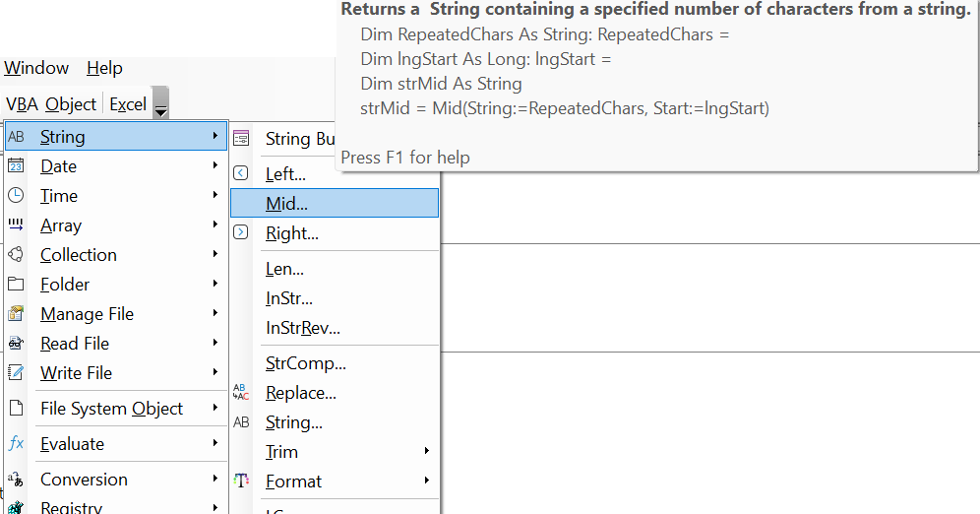This screenshot has width=980, height=514.
Task: Click the Right arrow icon
Action: (x=241, y=232)
